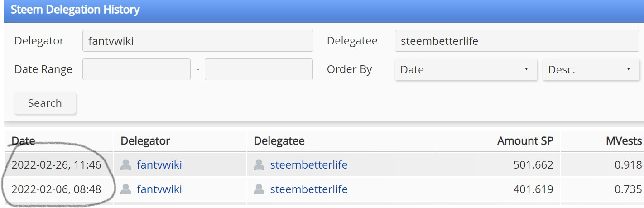Open the Order By Date dropdown
The height and width of the screenshot is (208, 644).
click(466, 69)
